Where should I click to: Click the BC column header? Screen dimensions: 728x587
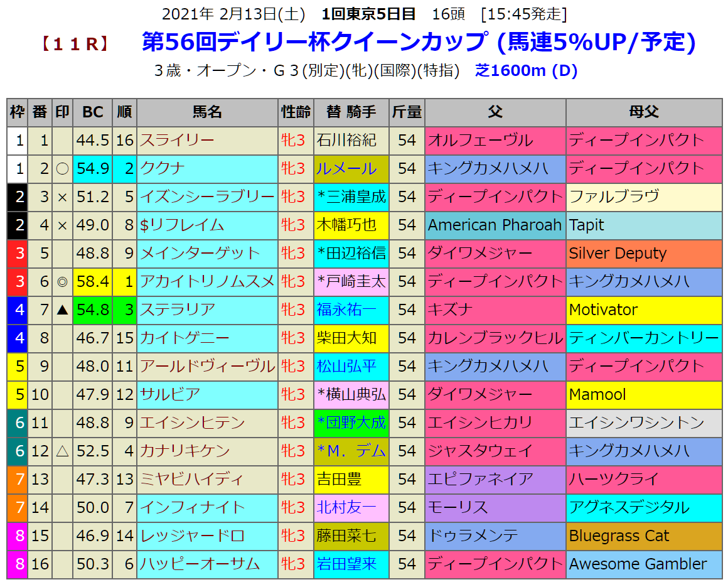tap(93, 112)
